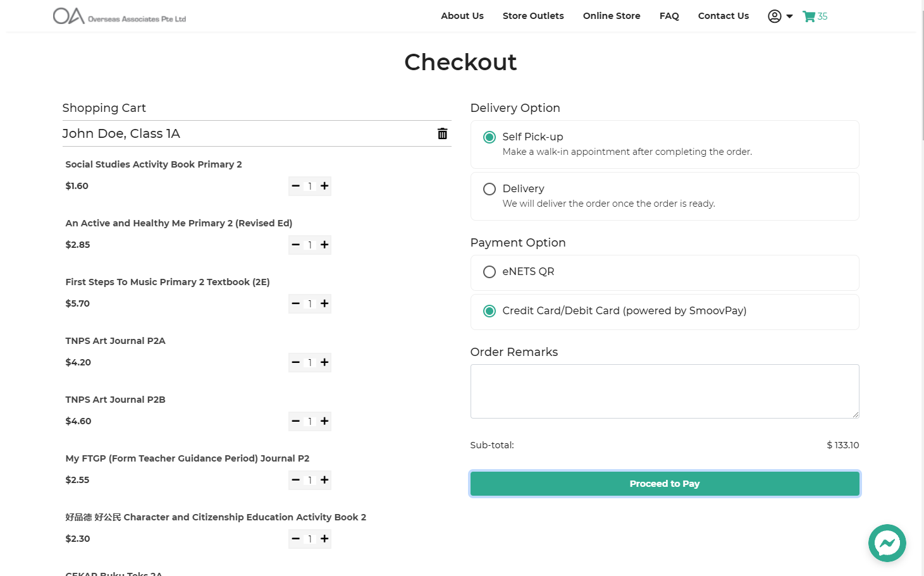The width and height of the screenshot is (924, 576).
Task: Expand the user account dropdown
Action: (780, 16)
